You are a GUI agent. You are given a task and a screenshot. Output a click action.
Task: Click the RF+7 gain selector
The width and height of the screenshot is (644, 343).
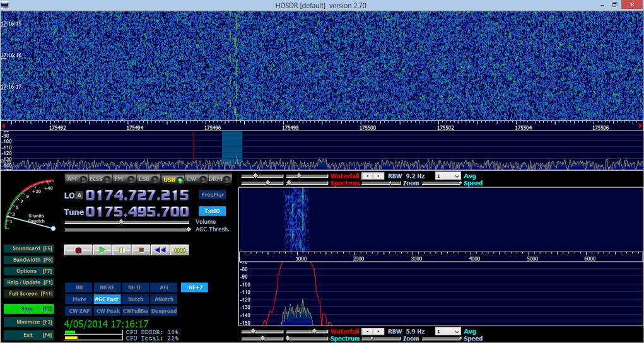pyautogui.click(x=196, y=288)
